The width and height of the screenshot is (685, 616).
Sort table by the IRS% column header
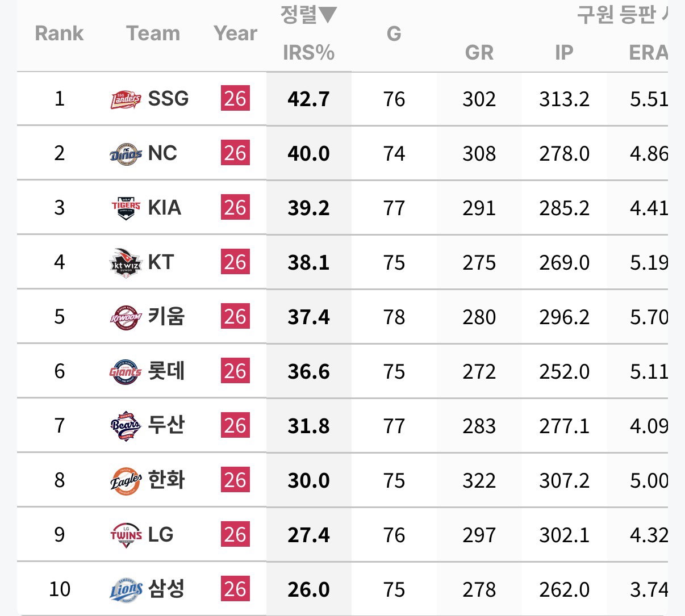pos(308,53)
